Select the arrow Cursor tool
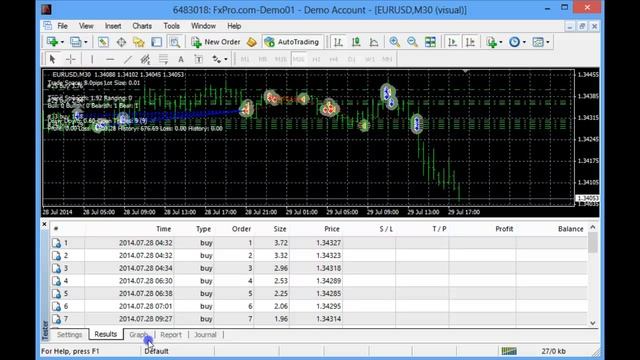Image resolution: width=640 pixels, height=360 pixels. (x=52, y=59)
